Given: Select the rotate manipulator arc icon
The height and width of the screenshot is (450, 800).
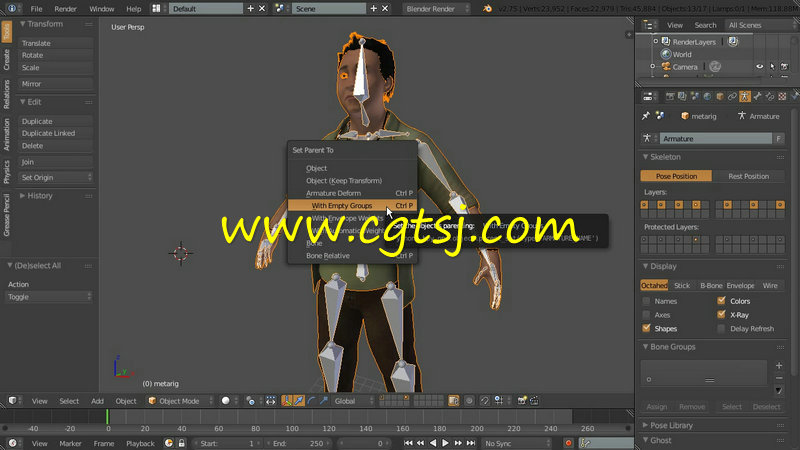Looking at the screenshot, I should (x=312, y=401).
